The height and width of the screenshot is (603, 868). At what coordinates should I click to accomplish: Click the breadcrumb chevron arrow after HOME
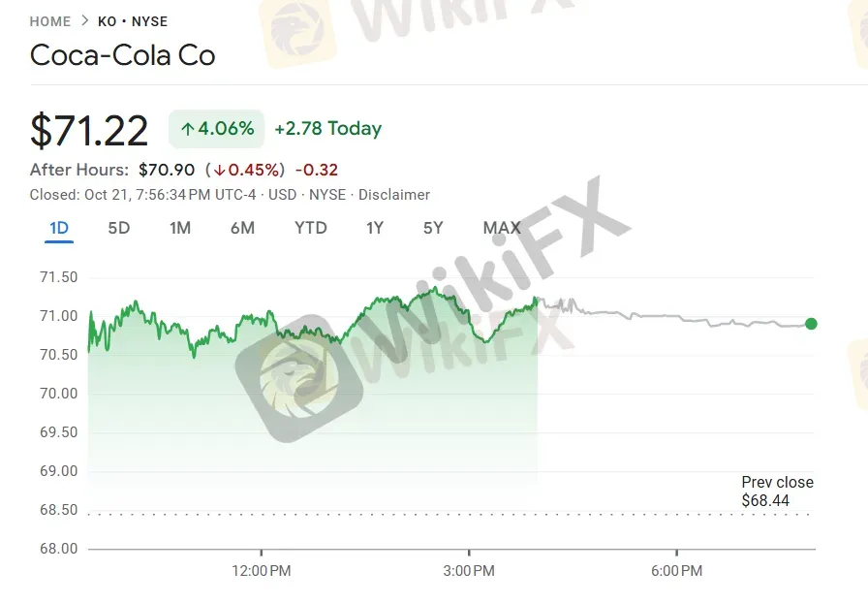click(x=84, y=21)
